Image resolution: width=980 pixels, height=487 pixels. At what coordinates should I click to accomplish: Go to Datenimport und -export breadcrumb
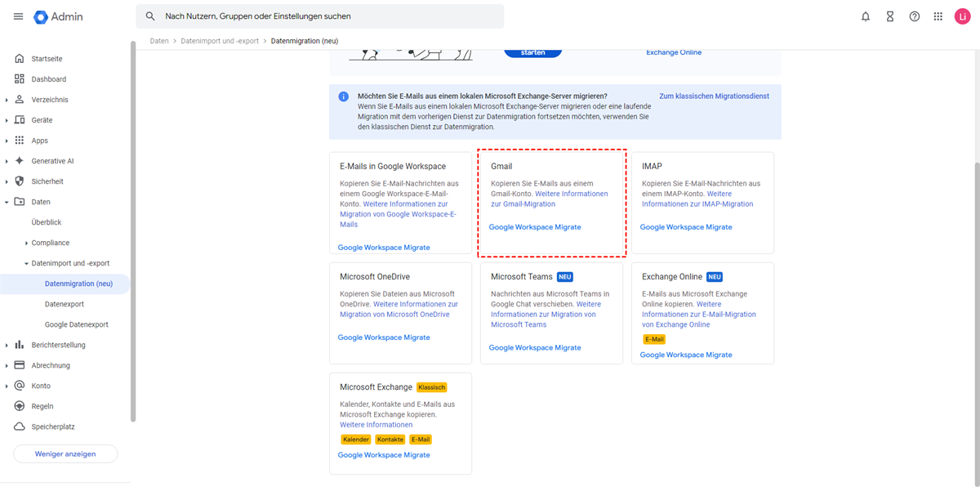click(220, 41)
